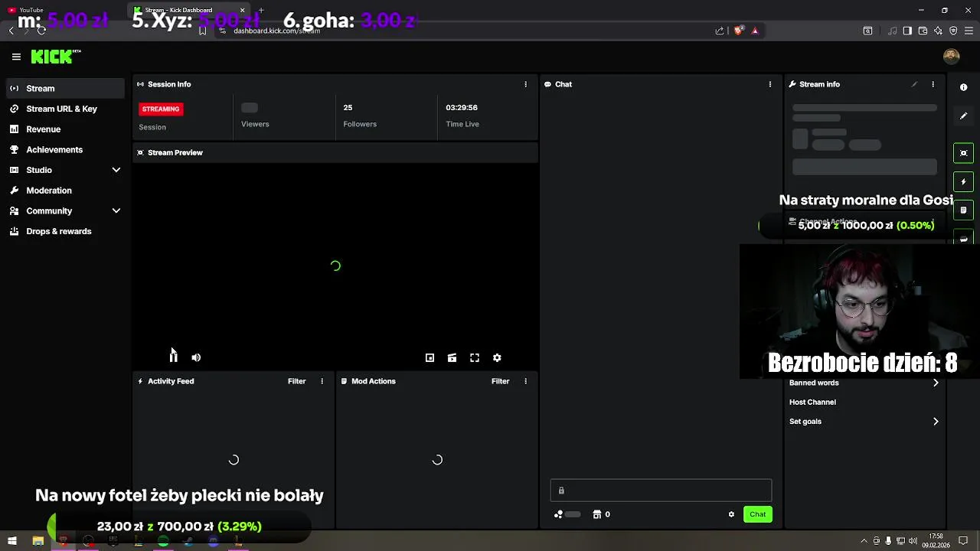The height and width of the screenshot is (551, 980).
Task: Expand Set goals channel action
Action: [864, 422]
